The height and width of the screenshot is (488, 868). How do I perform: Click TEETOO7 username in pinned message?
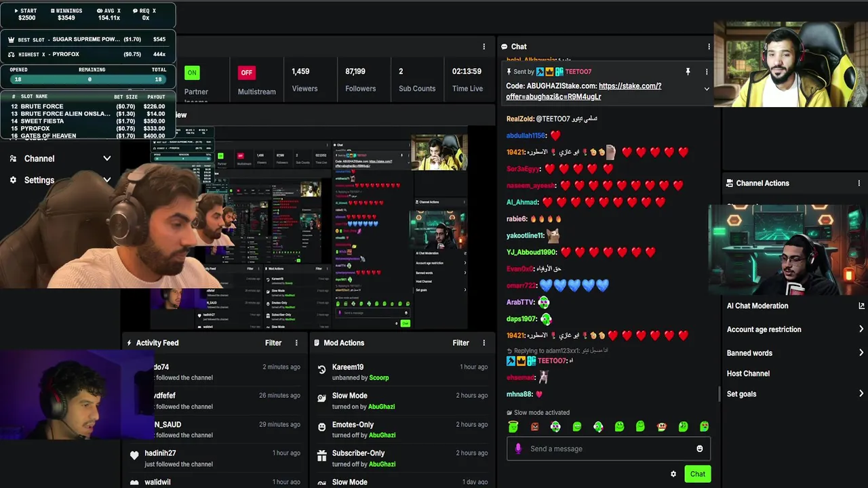click(578, 72)
